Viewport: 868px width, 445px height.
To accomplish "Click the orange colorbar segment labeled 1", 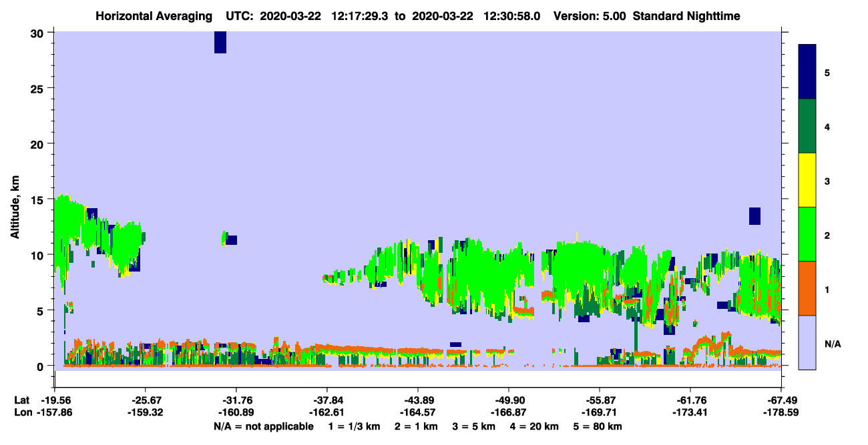I will (807, 288).
